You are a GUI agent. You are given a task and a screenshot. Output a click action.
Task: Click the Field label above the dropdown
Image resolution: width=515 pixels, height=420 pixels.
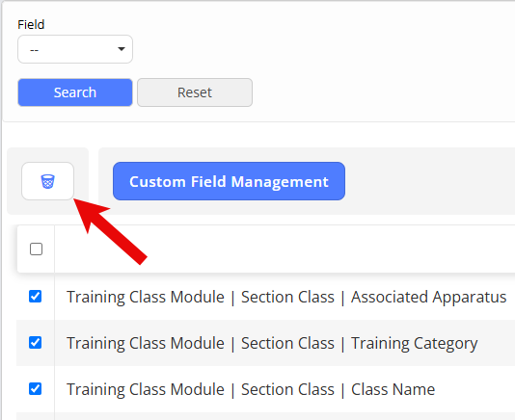pos(31,25)
